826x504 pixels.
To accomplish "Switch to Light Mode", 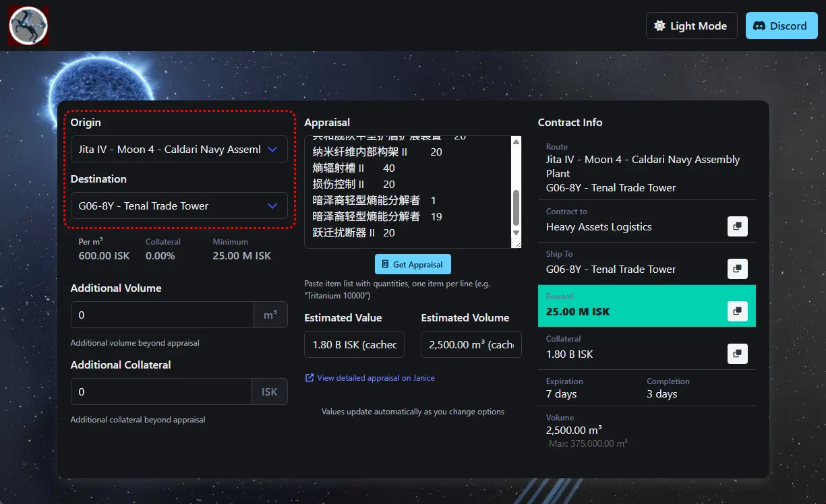I will (x=691, y=26).
